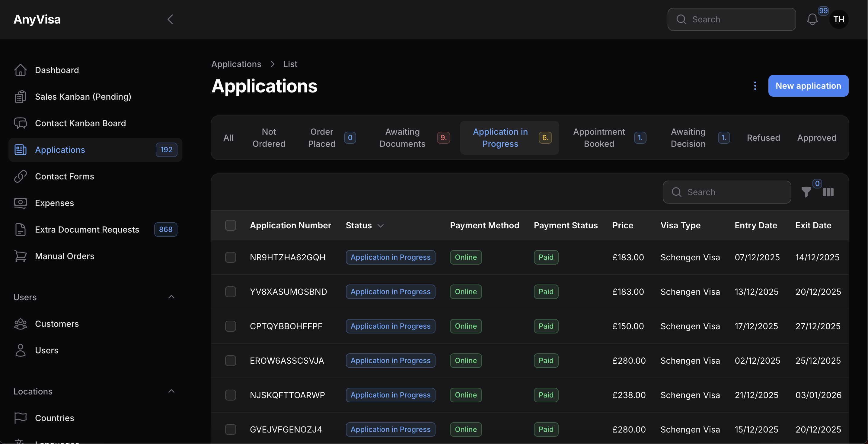Image resolution: width=868 pixels, height=444 pixels.
Task: Click the Manual Orders cart icon
Action: click(20, 256)
